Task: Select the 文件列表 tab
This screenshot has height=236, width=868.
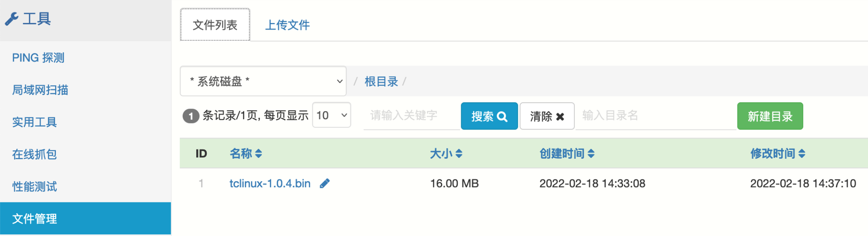Action: [215, 25]
